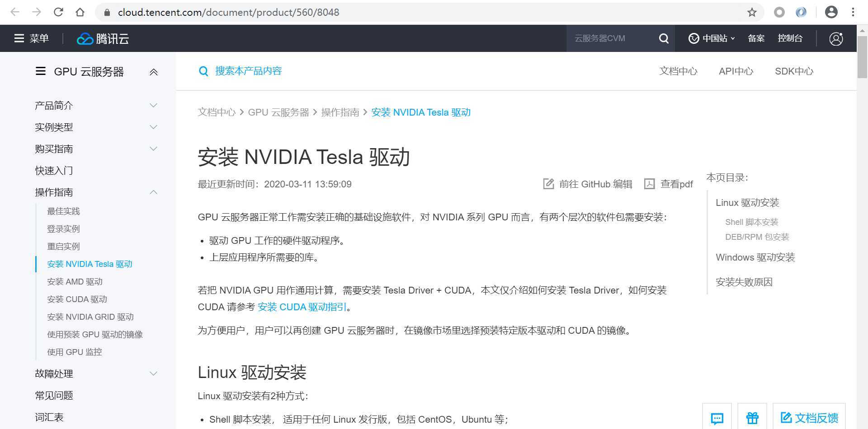Collapse sidebar with double-chevron up icon
Screen dimensions: 868x429
[154, 72]
